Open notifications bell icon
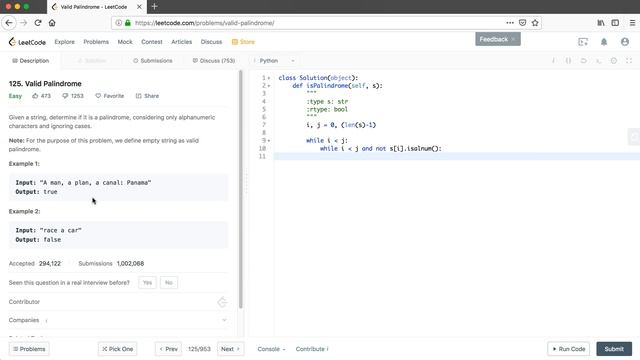 tap(604, 42)
